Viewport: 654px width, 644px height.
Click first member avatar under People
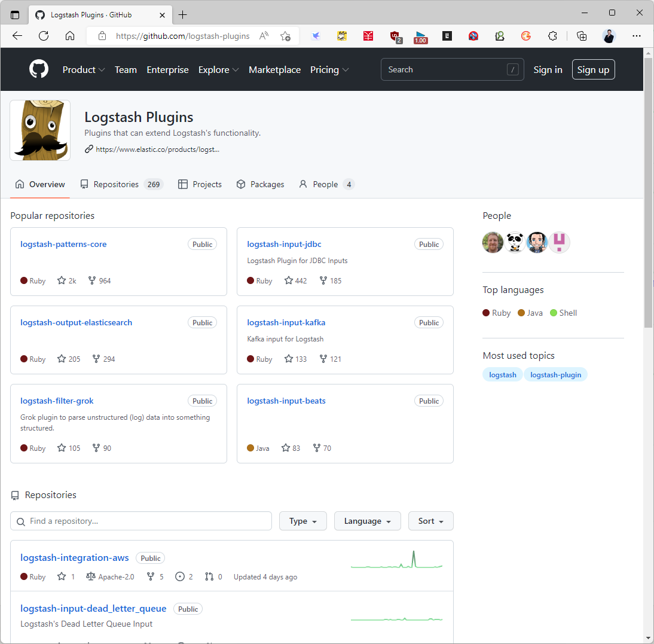pyautogui.click(x=493, y=242)
